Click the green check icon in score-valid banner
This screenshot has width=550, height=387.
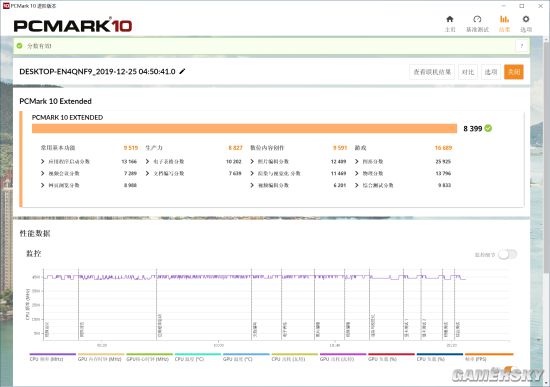pyautogui.click(x=20, y=46)
